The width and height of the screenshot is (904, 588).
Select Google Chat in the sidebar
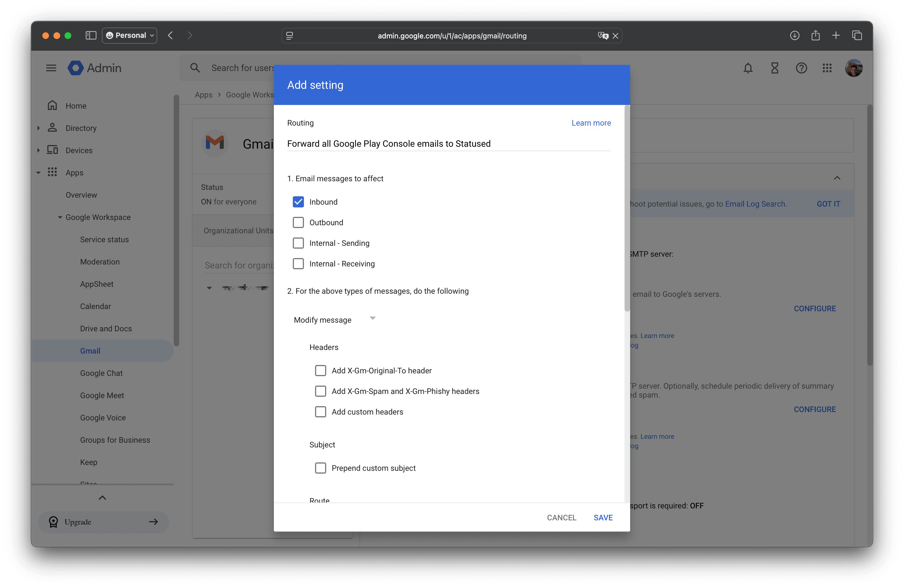point(101,373)
